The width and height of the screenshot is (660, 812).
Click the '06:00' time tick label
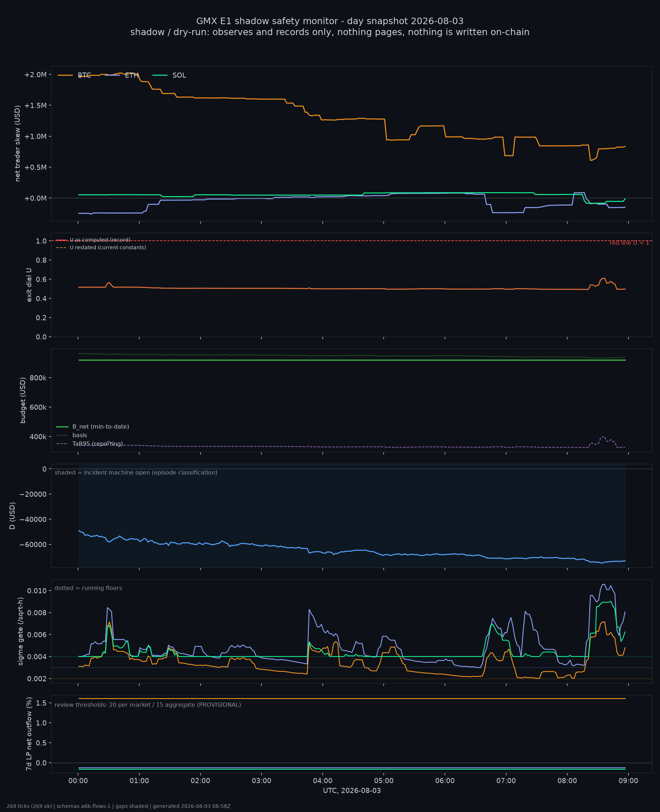[x=445, y=781]
